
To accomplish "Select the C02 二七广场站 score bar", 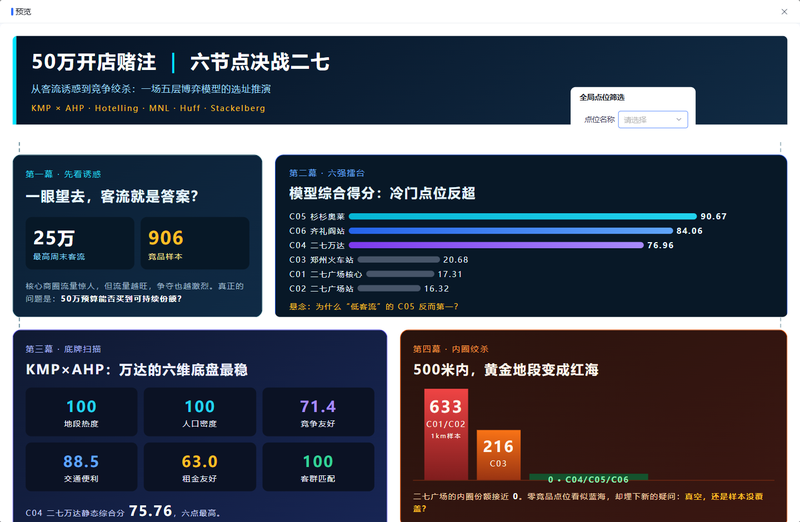I will click(x=387, y=288).
